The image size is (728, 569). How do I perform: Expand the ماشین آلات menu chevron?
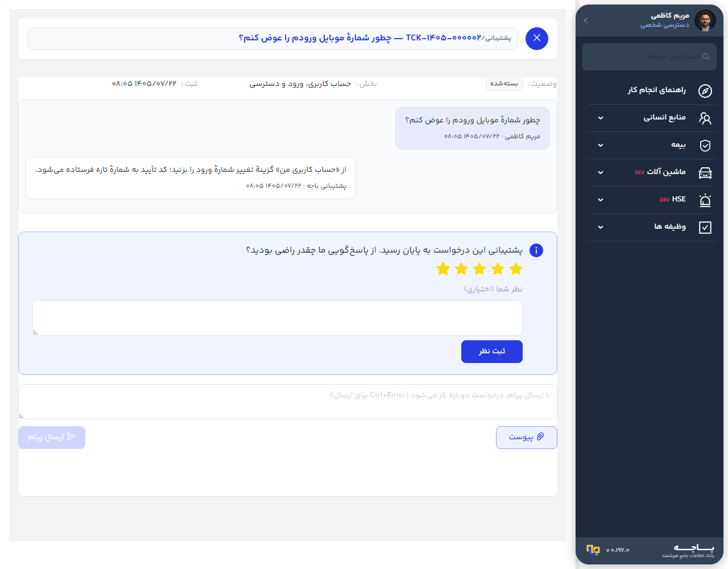pos(601,173)
